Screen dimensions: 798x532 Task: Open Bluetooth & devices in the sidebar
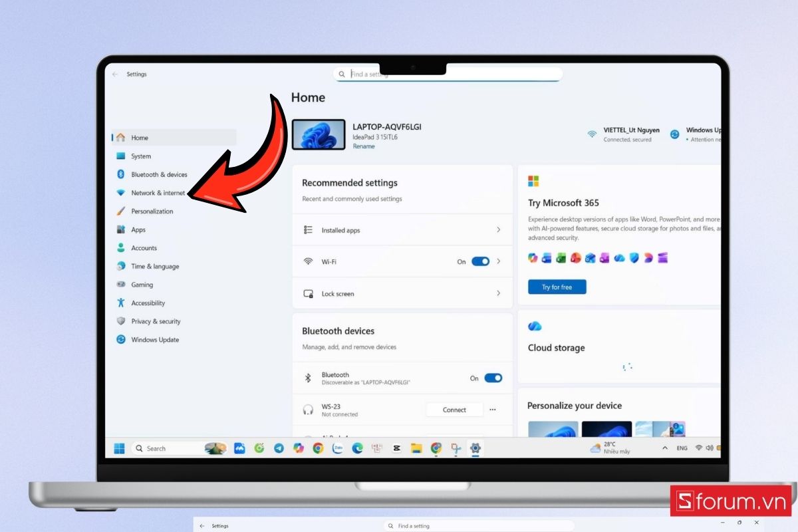pyautogui.click(x=159, y=174)
